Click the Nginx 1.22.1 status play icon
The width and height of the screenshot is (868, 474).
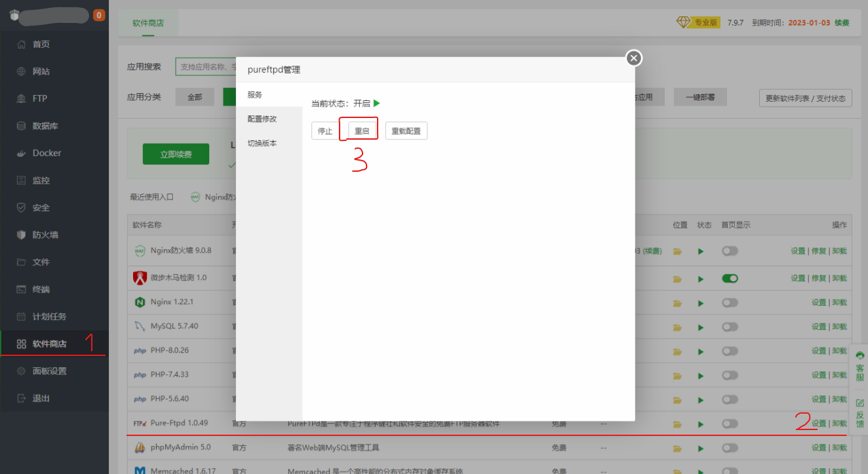pyautogui.click(x=701, y=303)
